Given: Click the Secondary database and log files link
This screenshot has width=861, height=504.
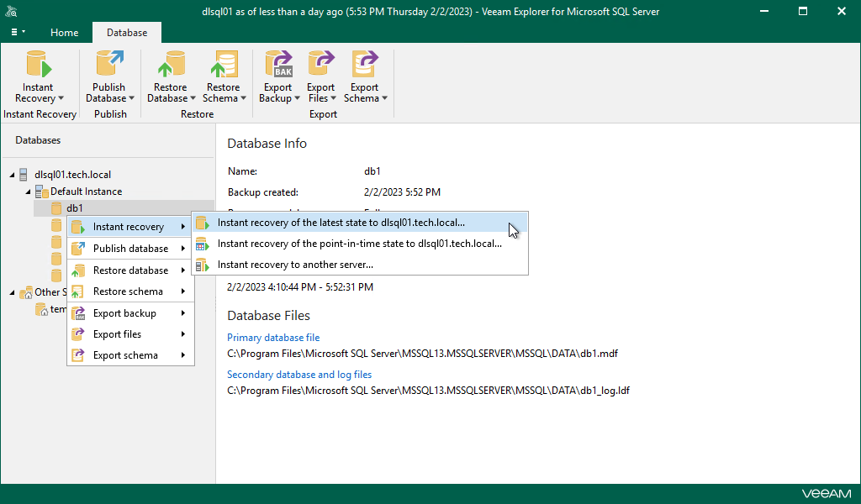Looking at the screenshot, I should (298, 374).
